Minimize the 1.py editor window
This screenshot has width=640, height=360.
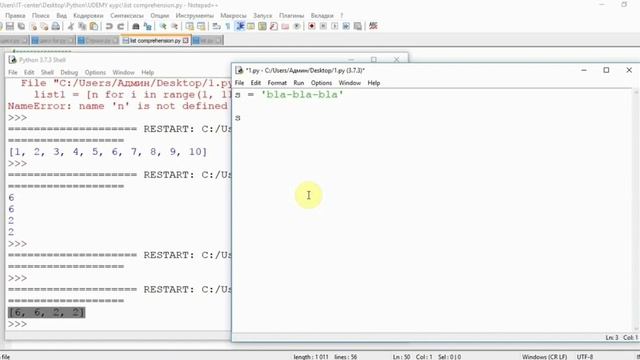[x=584, y=70]
